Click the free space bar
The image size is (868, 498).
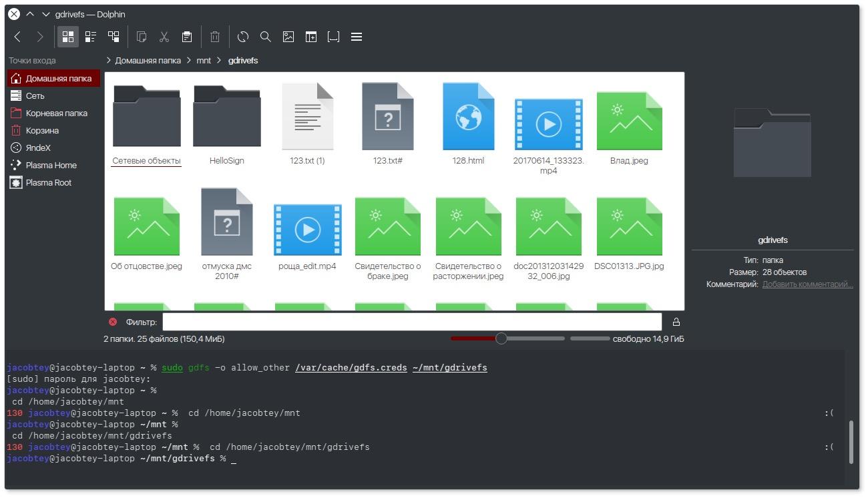(590, 338)
